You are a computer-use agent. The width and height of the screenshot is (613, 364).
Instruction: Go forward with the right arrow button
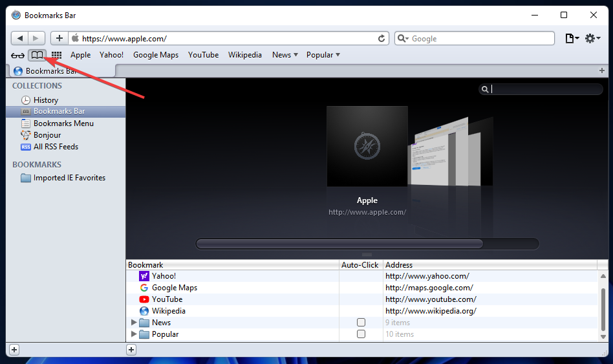tap(36, 38)
